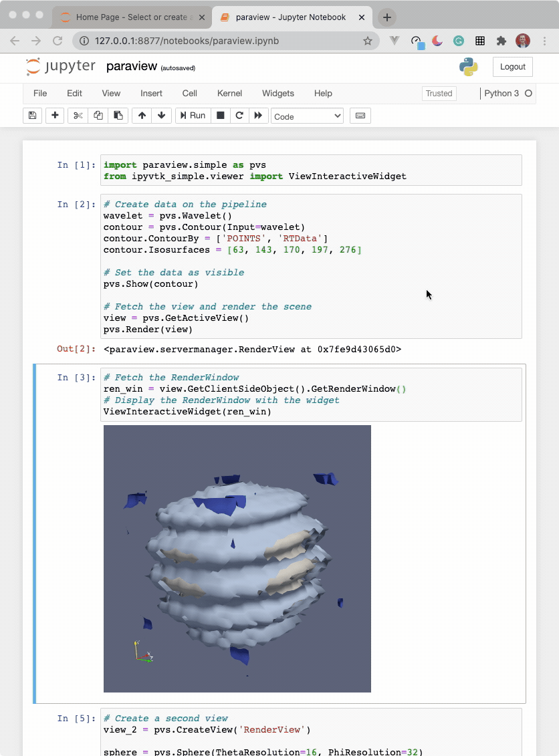Viewport: 559px width, 756px height.
Task: Open the Kernel menu
Action: tap(229, 94)
